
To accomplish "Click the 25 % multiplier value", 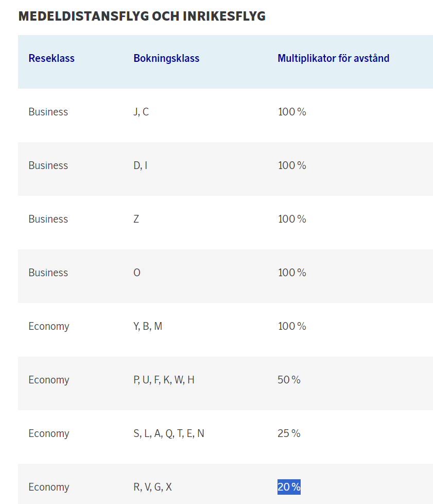I will coord(289,433).
